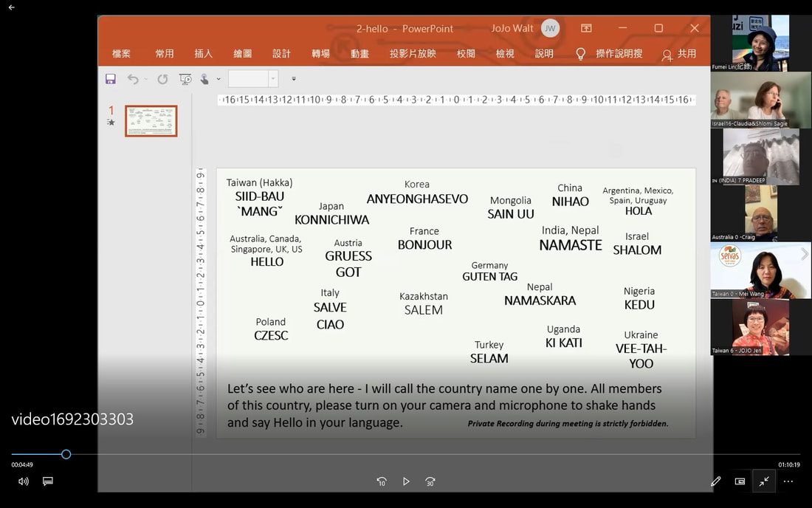Skip back 10 seconds
Image resolution: width=812 pixels, height=508 pixels.
tap(382, 481)
